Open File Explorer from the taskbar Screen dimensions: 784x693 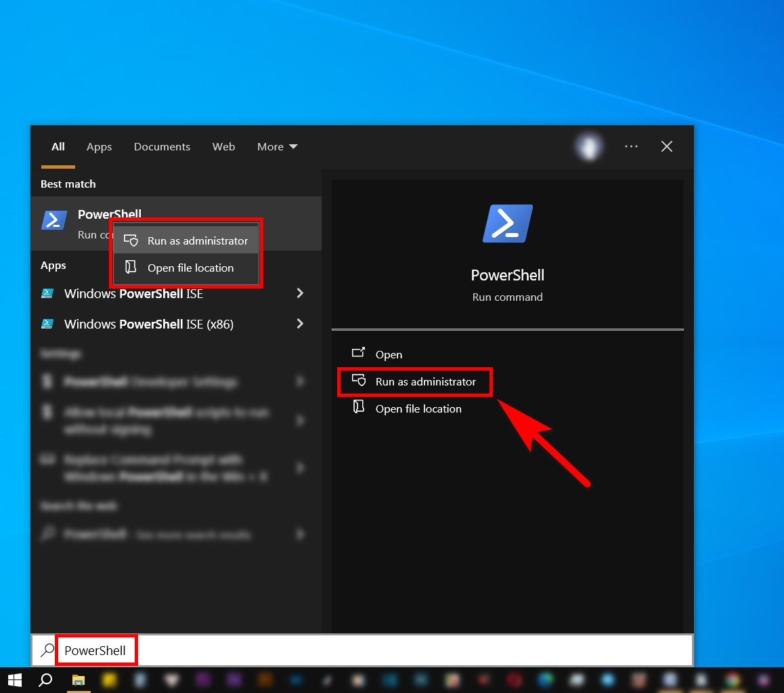pos(79,680)
